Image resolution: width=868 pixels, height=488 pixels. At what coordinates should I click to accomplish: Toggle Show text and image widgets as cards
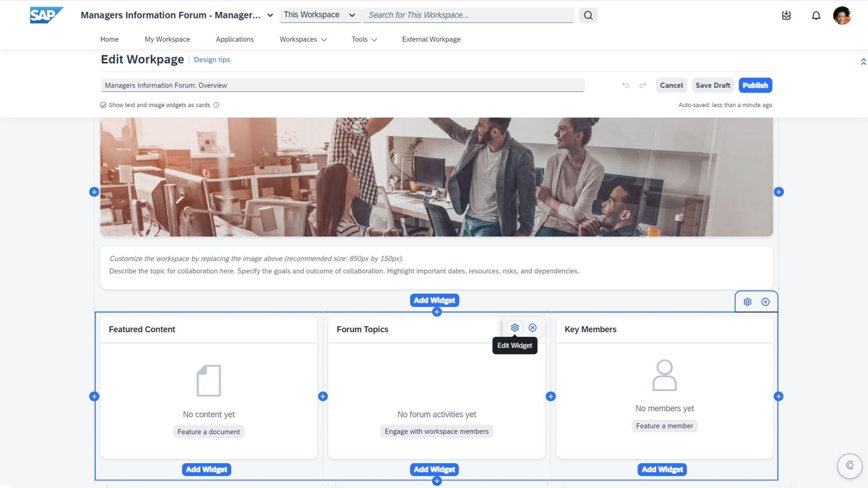pos(103,105)
